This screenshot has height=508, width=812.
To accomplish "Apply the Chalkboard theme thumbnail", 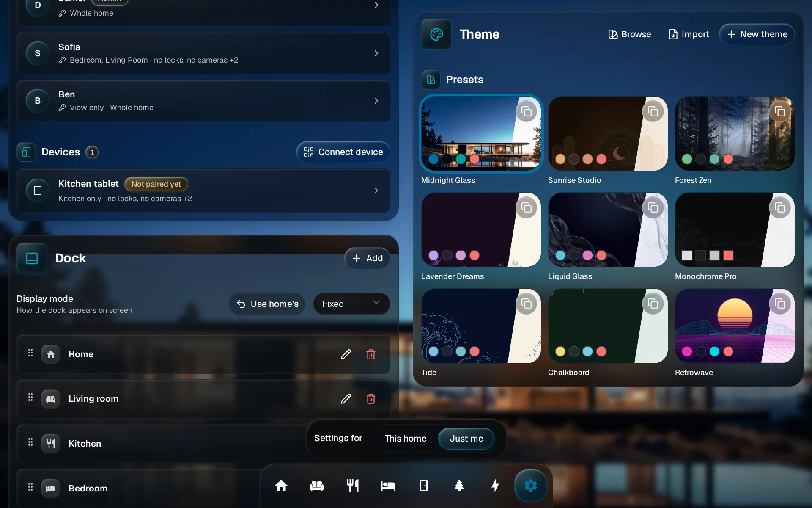I will pyautogui.click(x=608, y=326).
